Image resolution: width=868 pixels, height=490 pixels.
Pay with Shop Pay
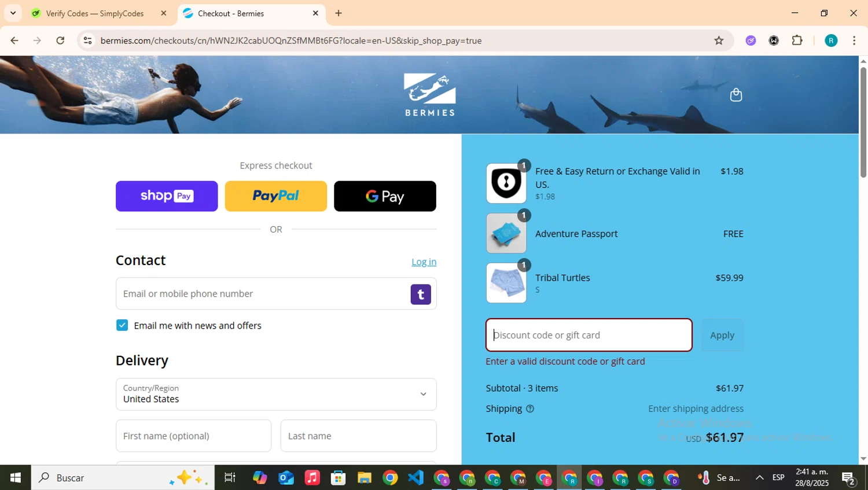pos(167,196)
